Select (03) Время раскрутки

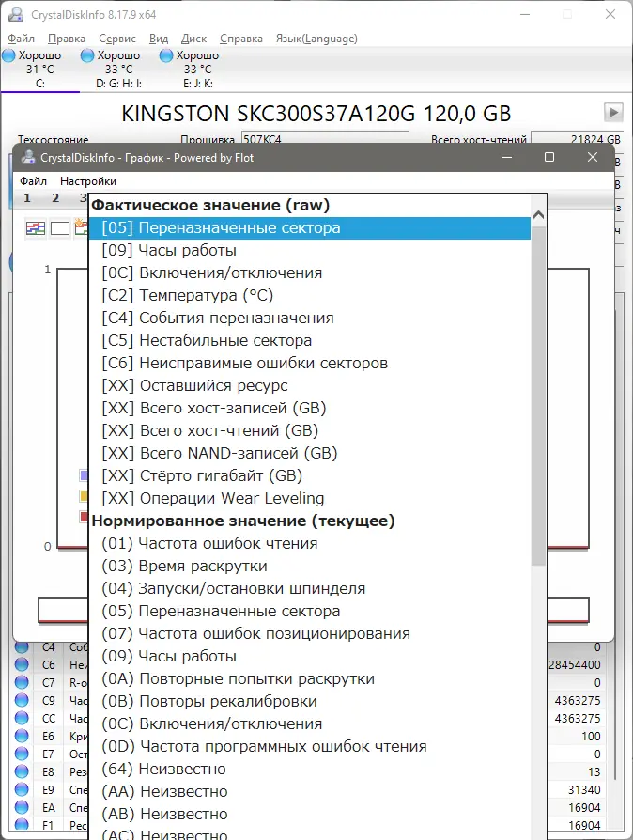[x=310, y=567]
